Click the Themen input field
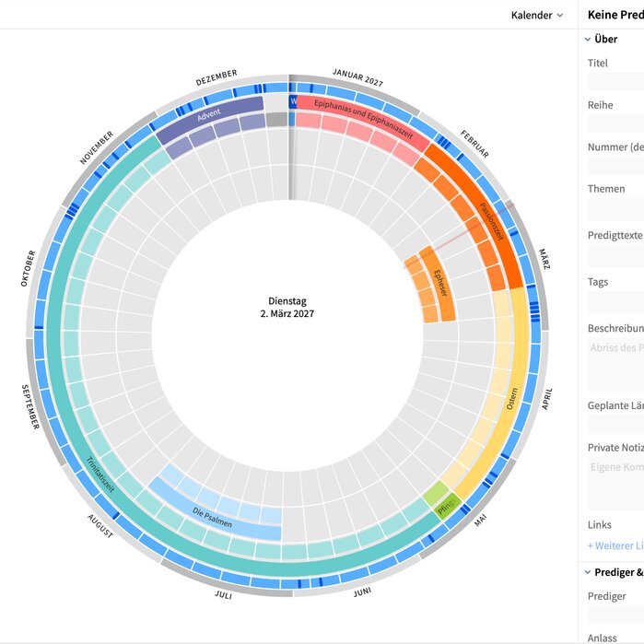Viewport: 644px width, 644px height. 615,210
